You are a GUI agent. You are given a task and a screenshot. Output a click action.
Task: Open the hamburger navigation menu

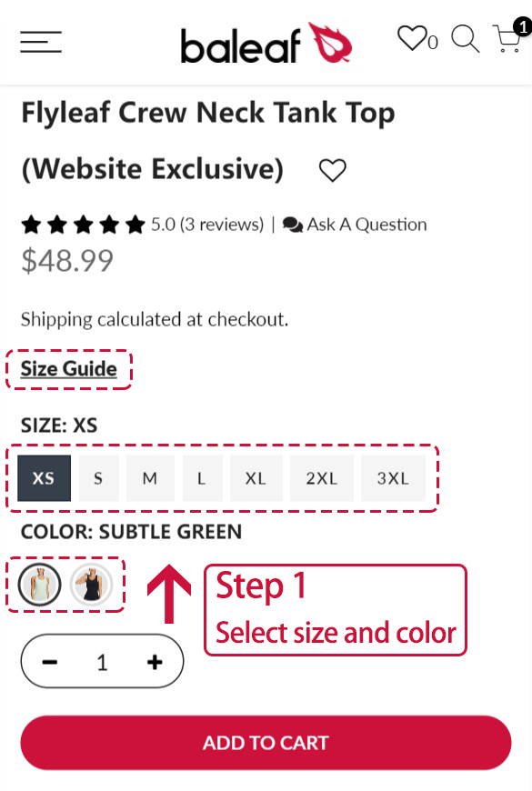(x=41, y=42)
